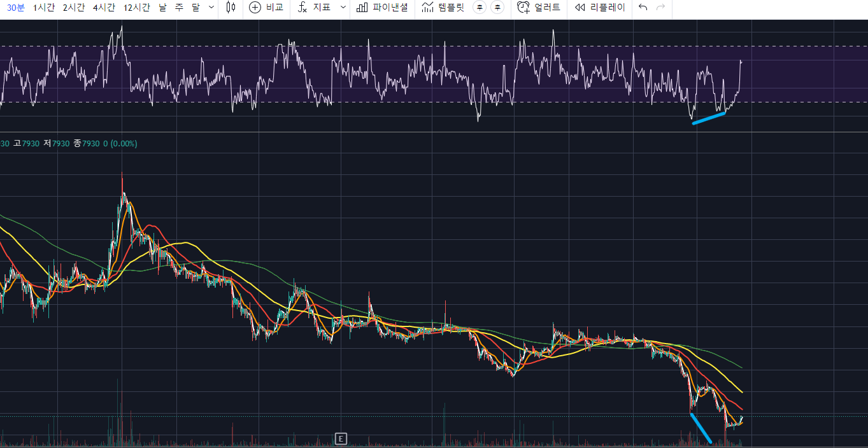
Task: Switch to the 4시간 timeframe
Action: pyautogui.click(x=104, y=8)
